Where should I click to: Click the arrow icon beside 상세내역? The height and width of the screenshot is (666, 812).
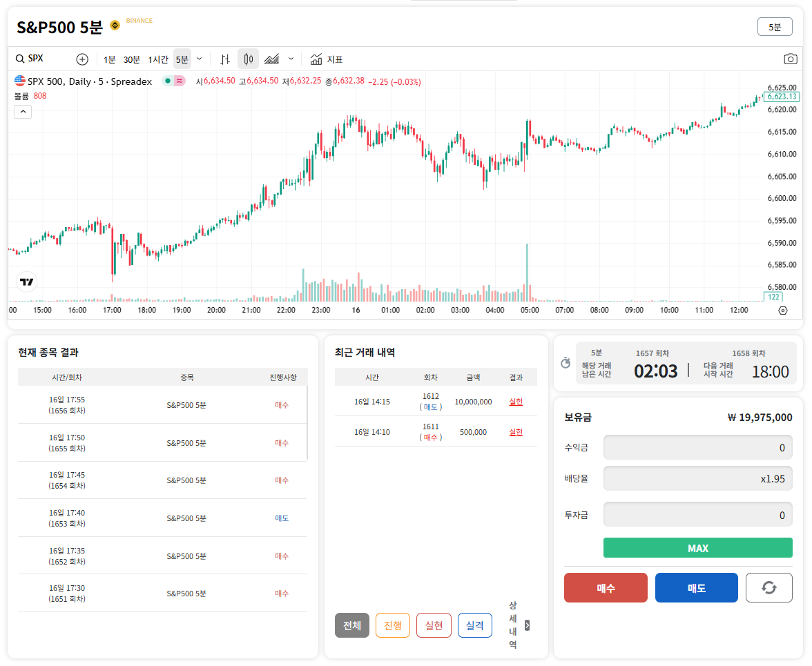click(528, 626)
